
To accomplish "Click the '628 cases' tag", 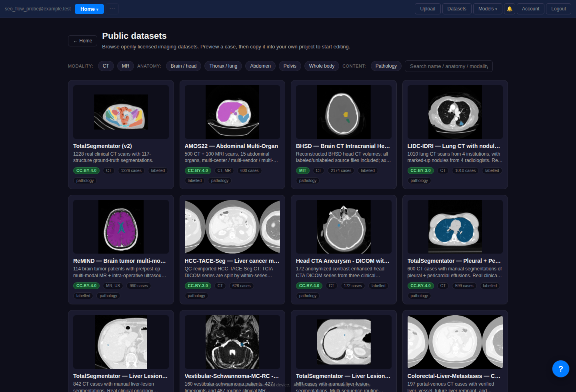I will point(242,286).
